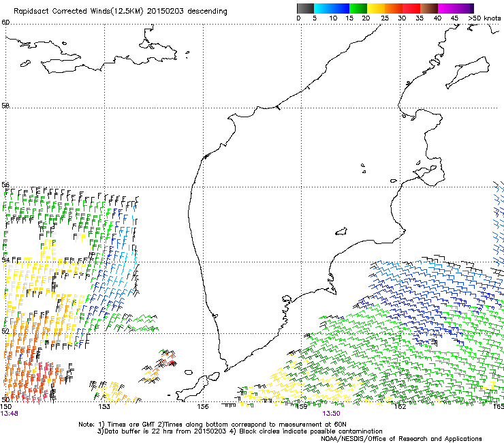Click the brown 35-40 knots legend color
Screen dimensions: 504x443
click(x=429, y=8)
